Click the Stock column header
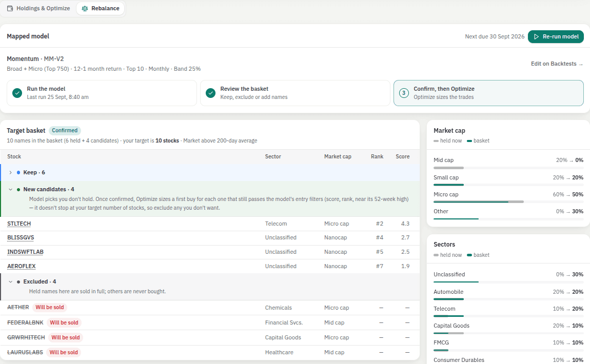 14,156
